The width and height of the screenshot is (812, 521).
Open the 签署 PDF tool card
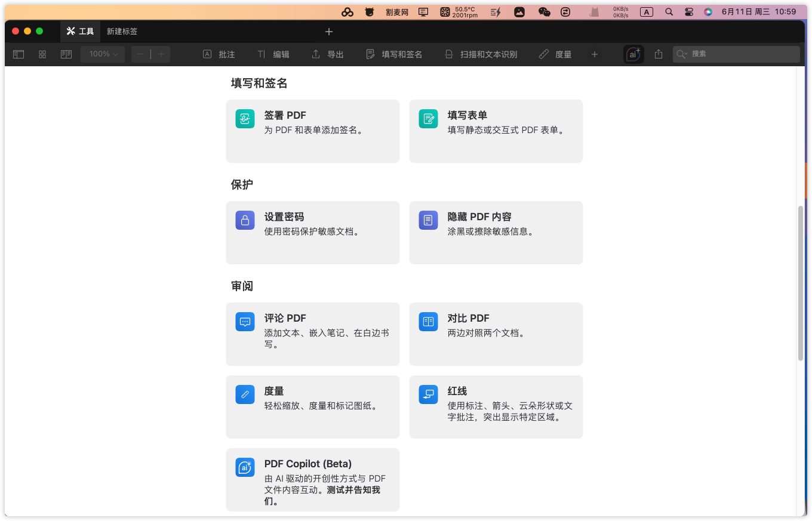[312, 131]
